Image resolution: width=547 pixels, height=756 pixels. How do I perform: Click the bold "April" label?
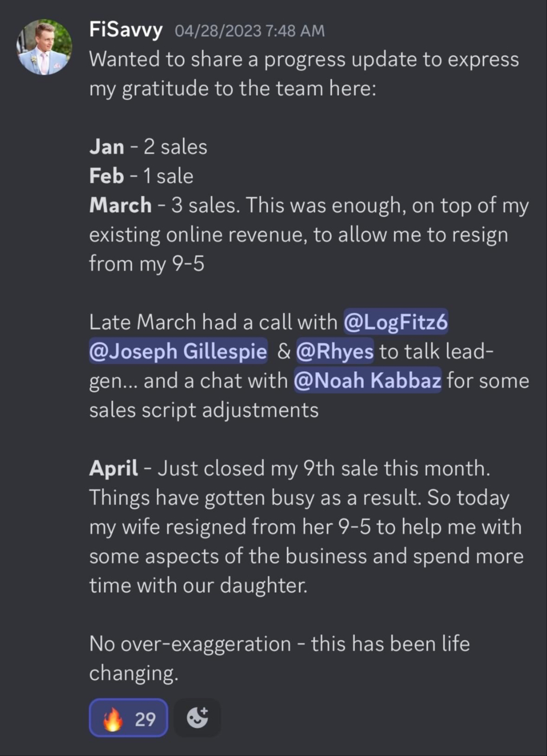[113, 468]
